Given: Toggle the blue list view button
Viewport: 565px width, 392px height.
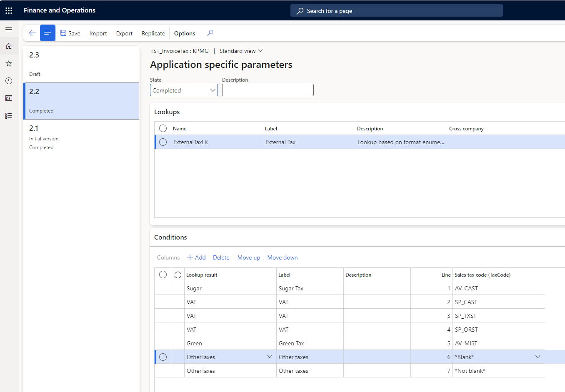Looking at the screenshot, I should pyautogui.click(x=47, y=33).
